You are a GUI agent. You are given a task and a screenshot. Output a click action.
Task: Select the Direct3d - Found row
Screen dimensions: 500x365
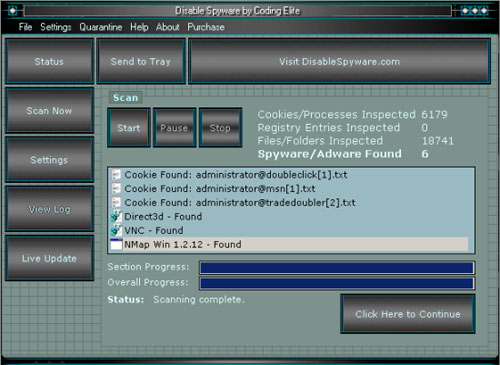tap(289, 216)
